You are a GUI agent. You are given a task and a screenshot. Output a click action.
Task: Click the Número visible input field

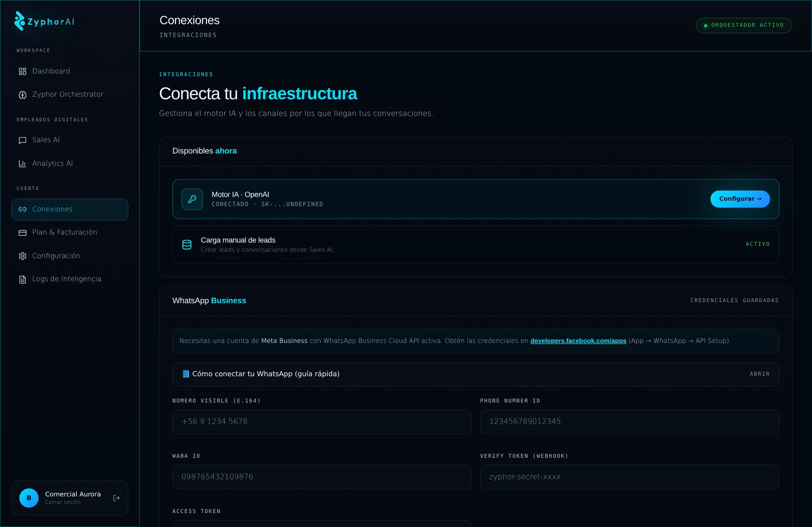(322, 422)
